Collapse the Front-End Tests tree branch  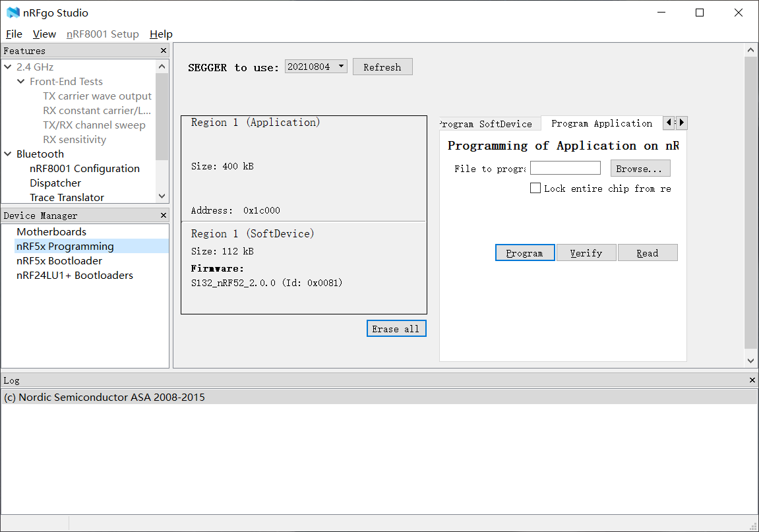[20, 81]
